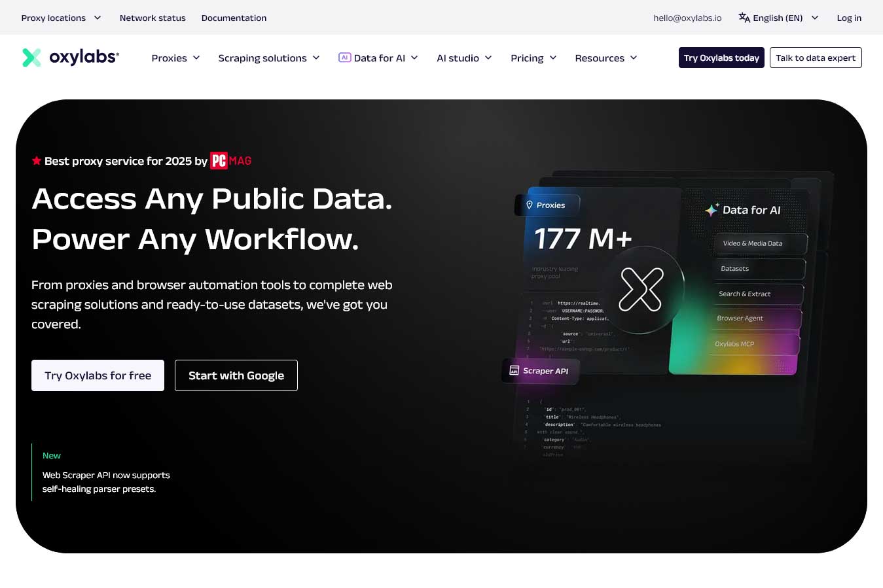Click the 177 M+ proxy pool figure

(x=583, y=239)
